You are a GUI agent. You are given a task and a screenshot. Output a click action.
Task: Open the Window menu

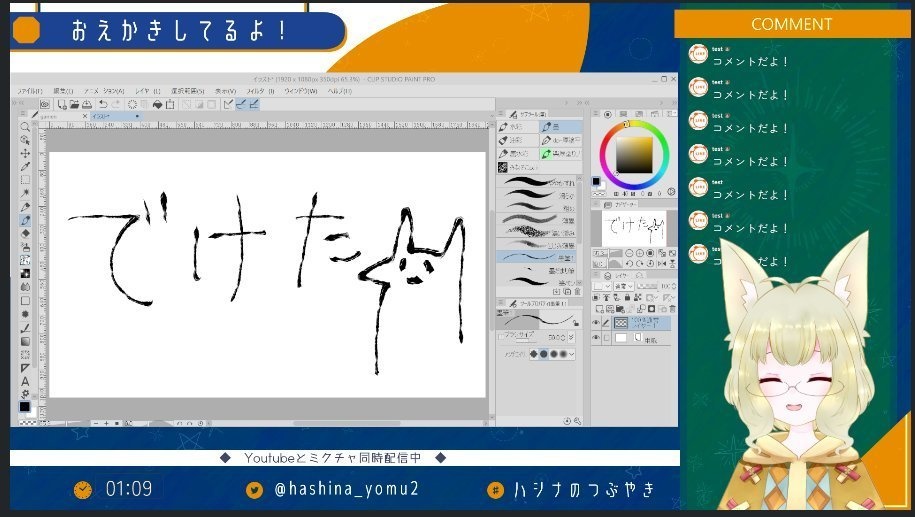pos(300,91)
